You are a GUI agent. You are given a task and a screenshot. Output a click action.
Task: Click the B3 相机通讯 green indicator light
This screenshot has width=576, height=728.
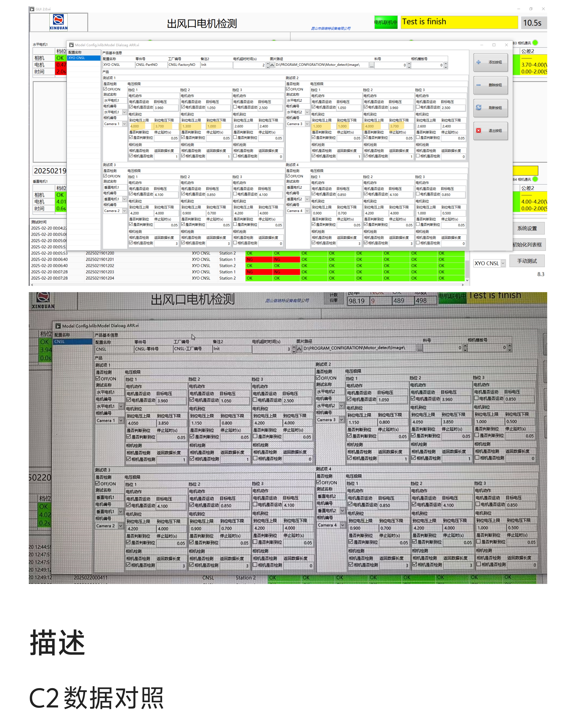(x=535, y=43)
